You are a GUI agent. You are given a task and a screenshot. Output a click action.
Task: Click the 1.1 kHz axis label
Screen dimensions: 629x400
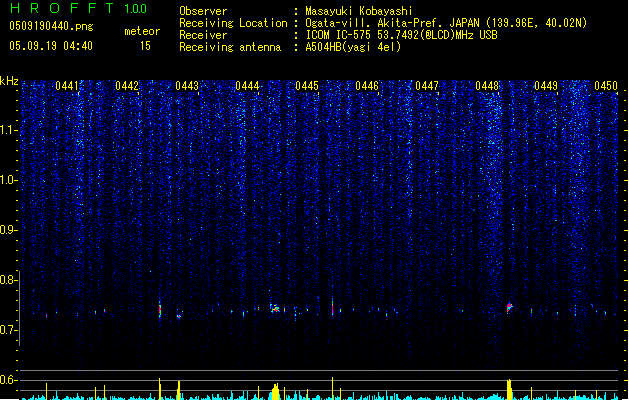click(x=8, y=130)
